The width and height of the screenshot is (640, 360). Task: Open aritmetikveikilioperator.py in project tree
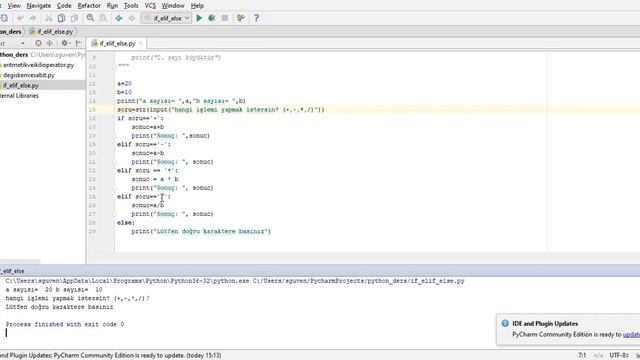coord(38,65)
